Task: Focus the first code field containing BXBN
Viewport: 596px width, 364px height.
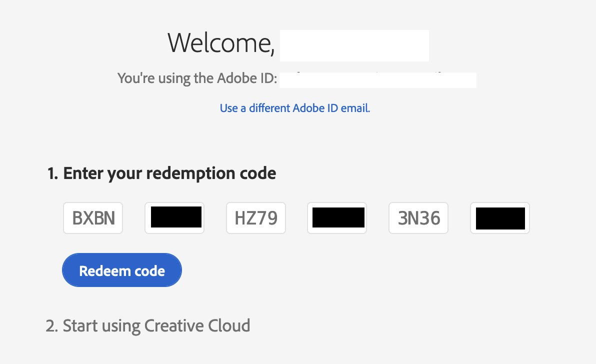Action: [93, 218]
